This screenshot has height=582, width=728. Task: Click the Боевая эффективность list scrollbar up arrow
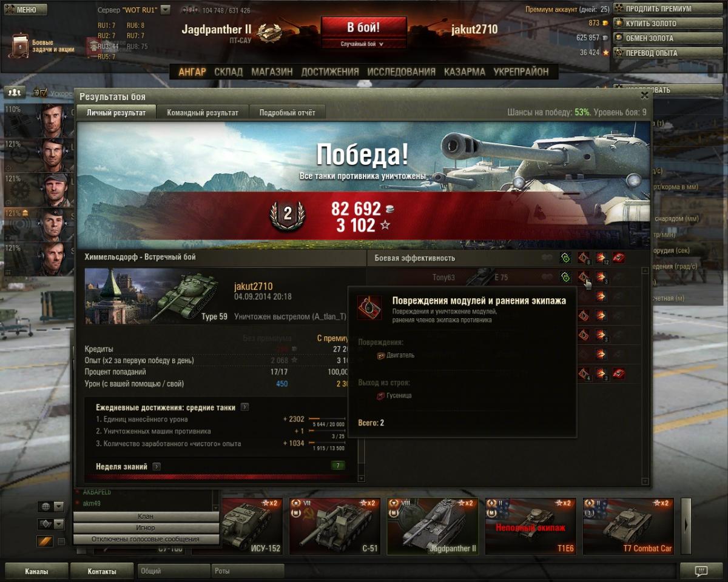tap(645, 270)
